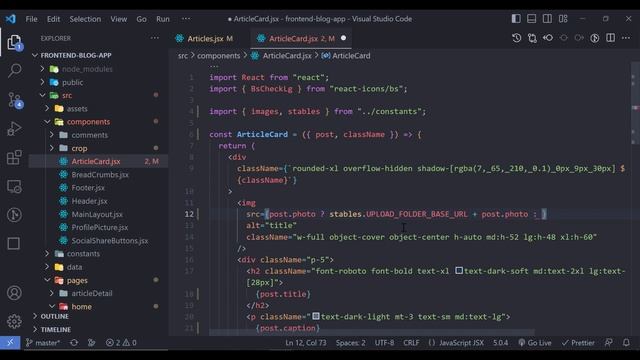Open Explorer Views and More Actions ellipsis
Screen dimensions: 640x360
tap(155, 38)
